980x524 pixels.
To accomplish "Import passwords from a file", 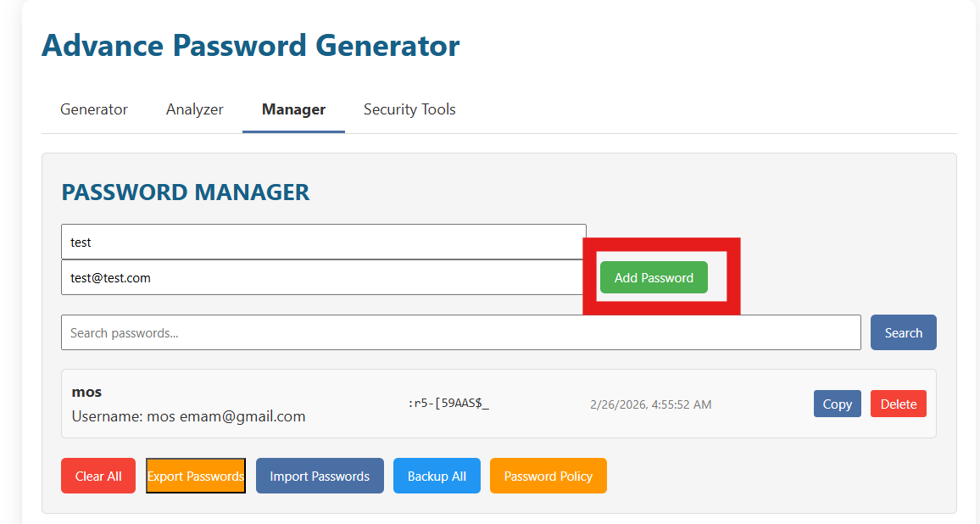I will pos(320,476).
